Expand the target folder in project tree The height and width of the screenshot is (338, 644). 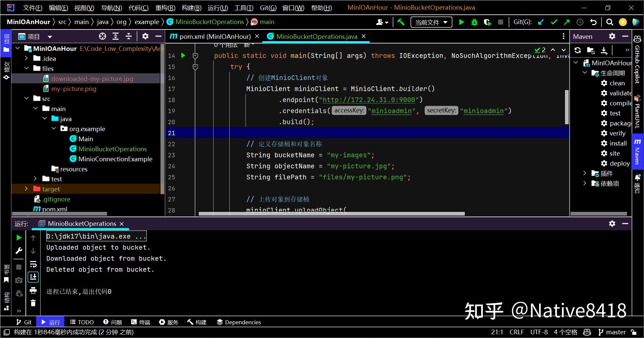pos(26,189)
